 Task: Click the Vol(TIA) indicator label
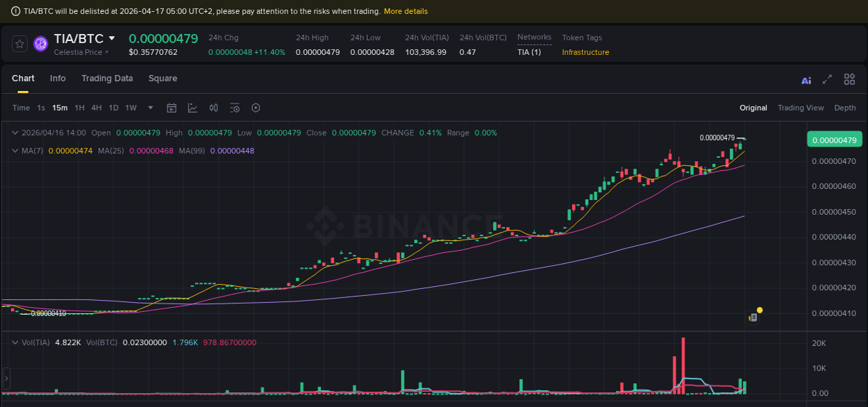pos(35,342)
